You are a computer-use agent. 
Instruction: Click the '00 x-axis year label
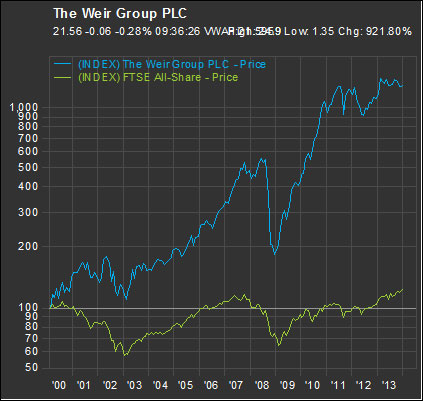(59, 386)
